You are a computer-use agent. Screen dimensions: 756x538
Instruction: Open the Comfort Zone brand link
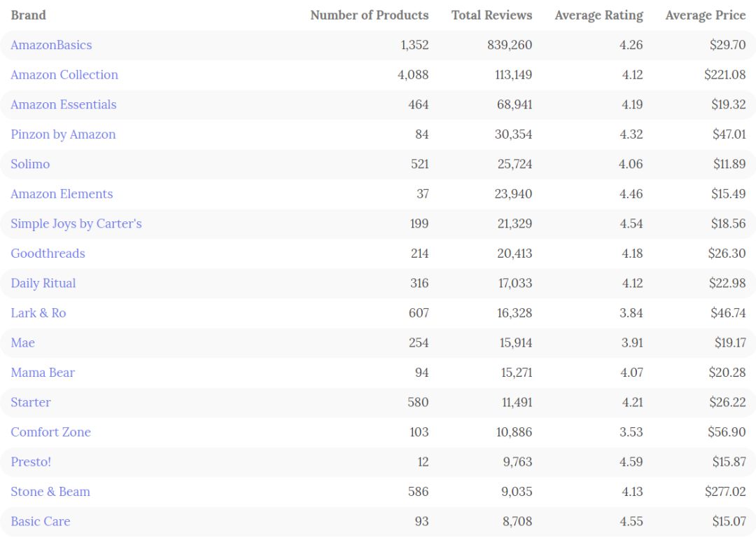point(50,432)
